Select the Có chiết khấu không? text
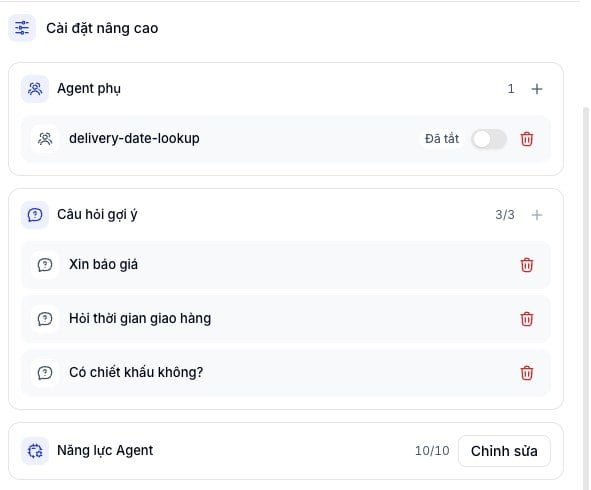This screenshot has height=490, width=591. click(x=136, y=372)
